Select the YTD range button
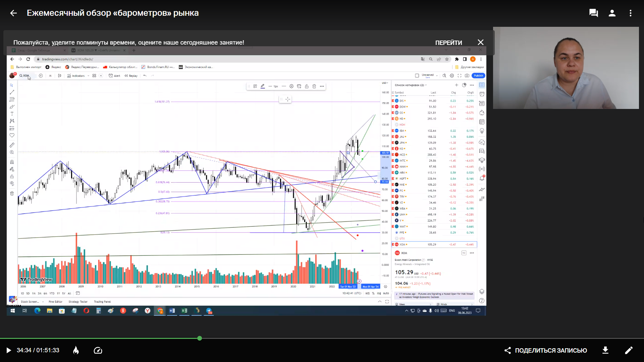 point(52,293)
